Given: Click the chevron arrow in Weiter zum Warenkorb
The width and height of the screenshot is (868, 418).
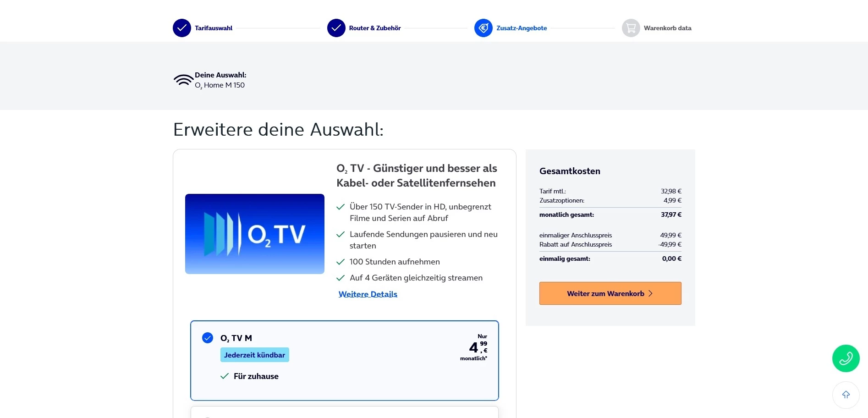Looking at the screenshot, I should (650, 293).
